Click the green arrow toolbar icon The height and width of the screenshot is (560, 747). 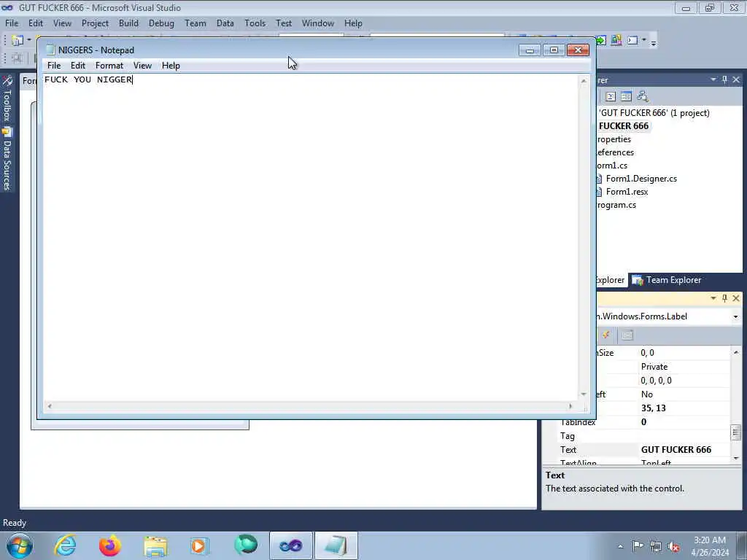click(601, 41)
